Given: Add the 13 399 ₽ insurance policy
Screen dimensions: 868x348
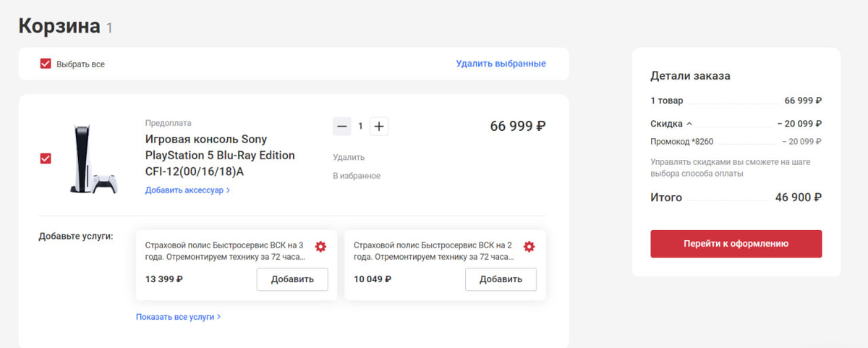Looking at the screenshot, I should click(x=292, y=279).
